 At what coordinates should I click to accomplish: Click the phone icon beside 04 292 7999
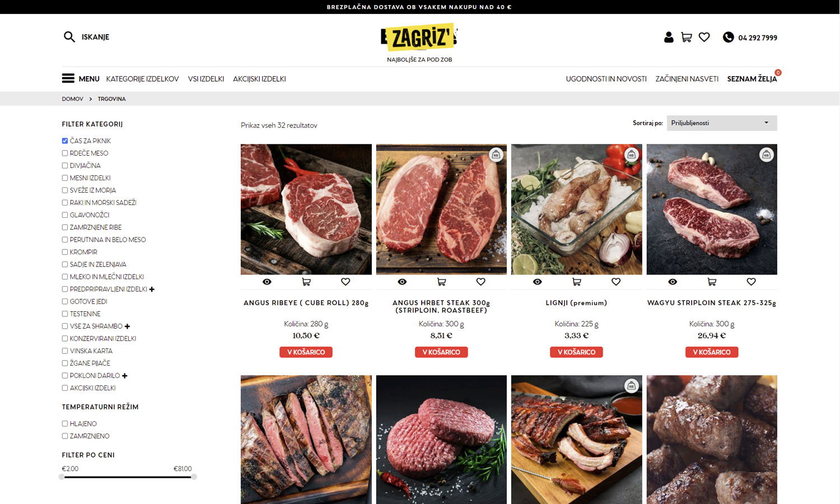(728, 37)
